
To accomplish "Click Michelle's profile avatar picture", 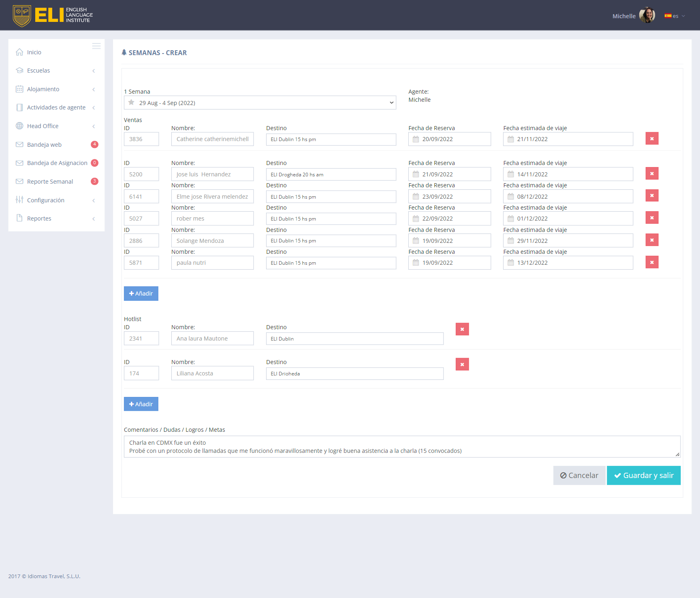I will click(x=647, y=15).
